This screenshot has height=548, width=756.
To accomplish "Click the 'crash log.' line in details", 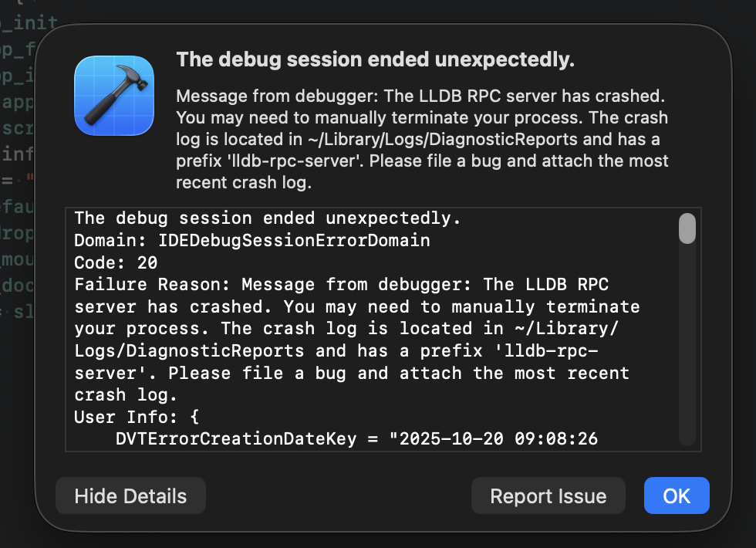I will pos(126,395).
